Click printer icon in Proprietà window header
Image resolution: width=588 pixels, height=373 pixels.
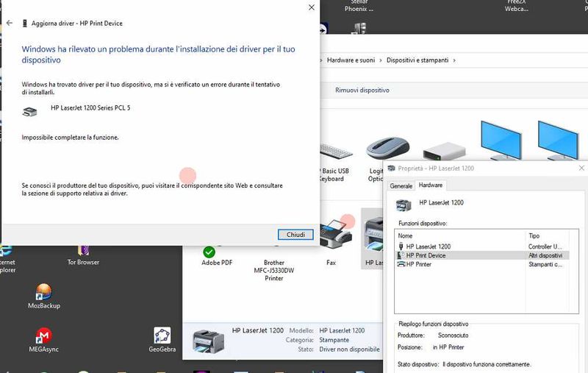coord(392,168)
